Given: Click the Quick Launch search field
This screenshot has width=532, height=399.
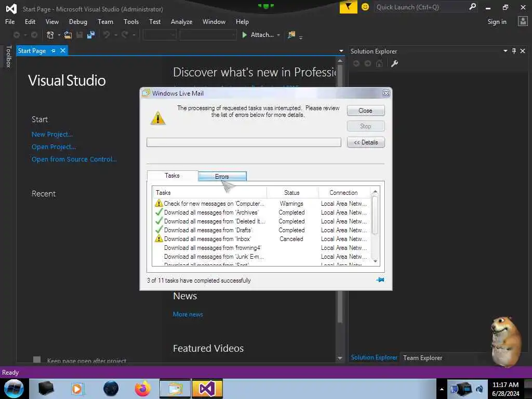Looking at the screenshot, I should click(421, 7).
